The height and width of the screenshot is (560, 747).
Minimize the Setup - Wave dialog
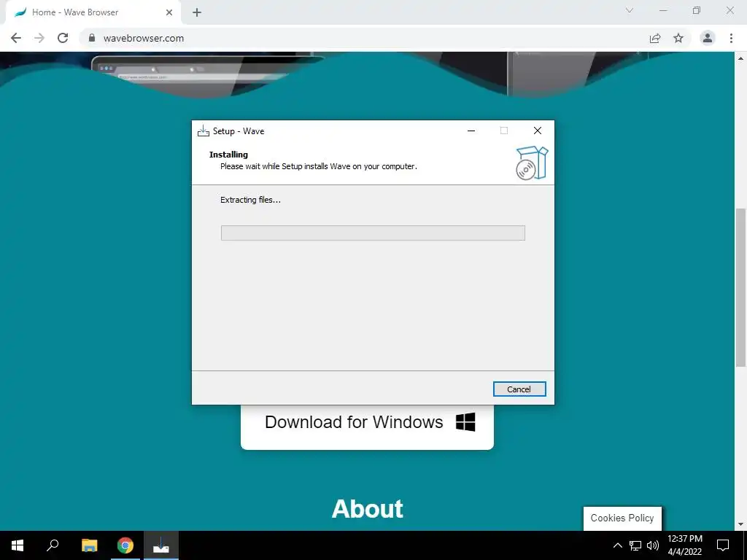coord(471,131)
